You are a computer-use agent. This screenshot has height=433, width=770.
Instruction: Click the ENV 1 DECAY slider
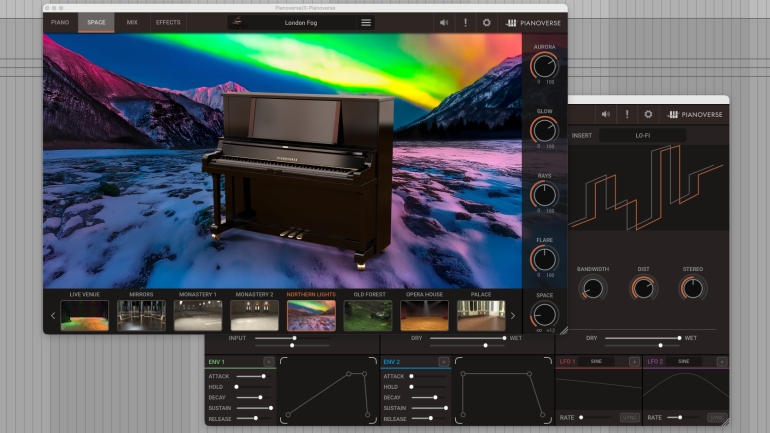pos(254,398)
